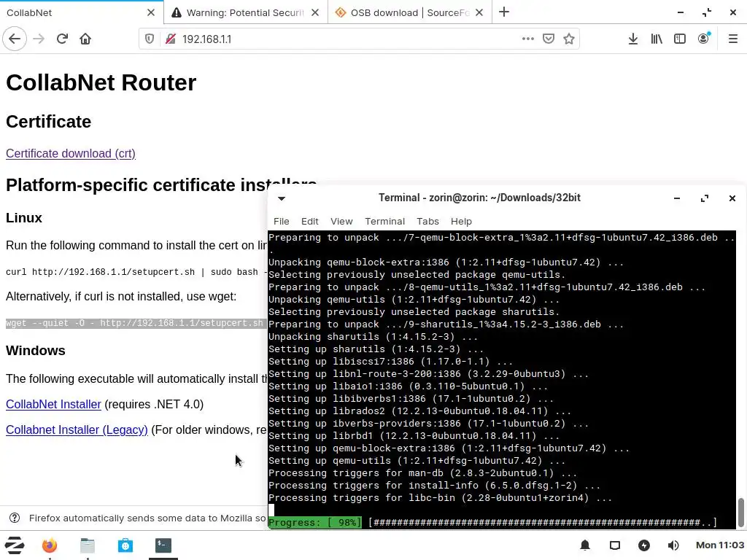Open Terminal Edit menu

309,222
